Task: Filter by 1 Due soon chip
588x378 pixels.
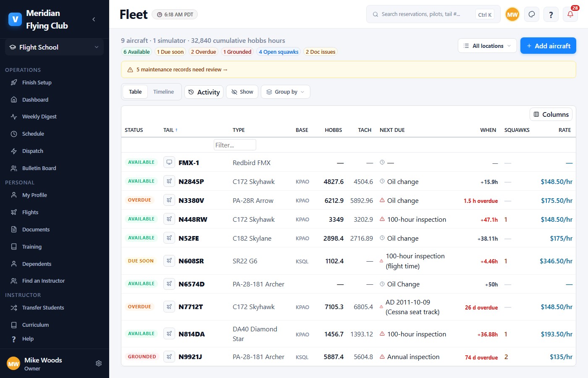Action: click(x=170, y=52)
